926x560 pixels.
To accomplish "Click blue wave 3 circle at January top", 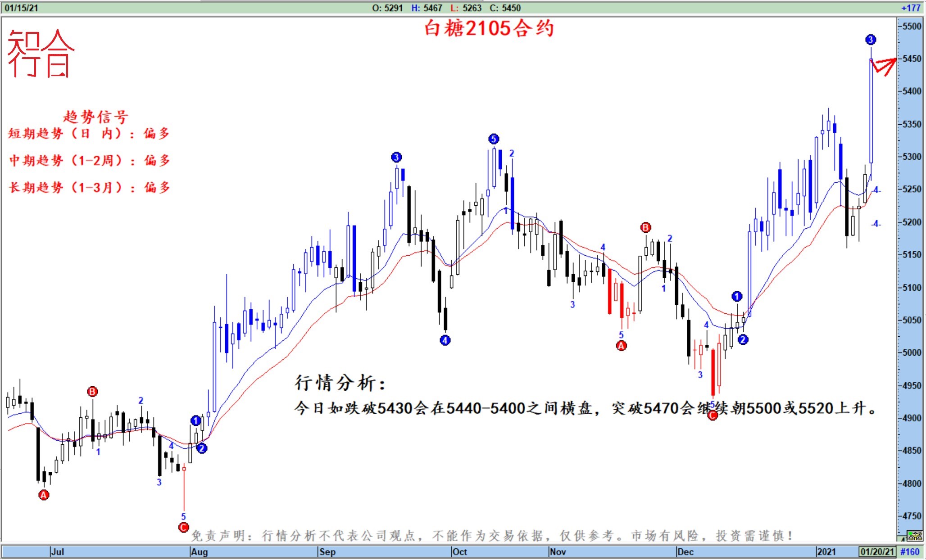I will click(871, 40).
